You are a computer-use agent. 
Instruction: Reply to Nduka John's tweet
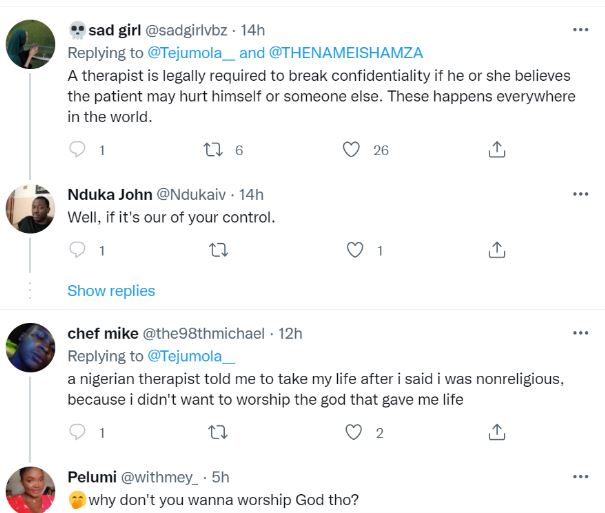(x=79, y=250)
